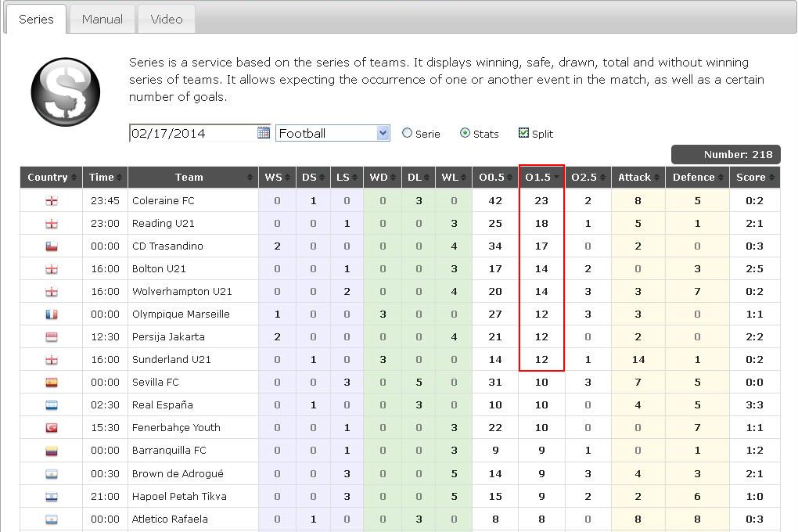Click team name Reading U21
The height and width of the screenshot is (532, 798).
point(164,224)
